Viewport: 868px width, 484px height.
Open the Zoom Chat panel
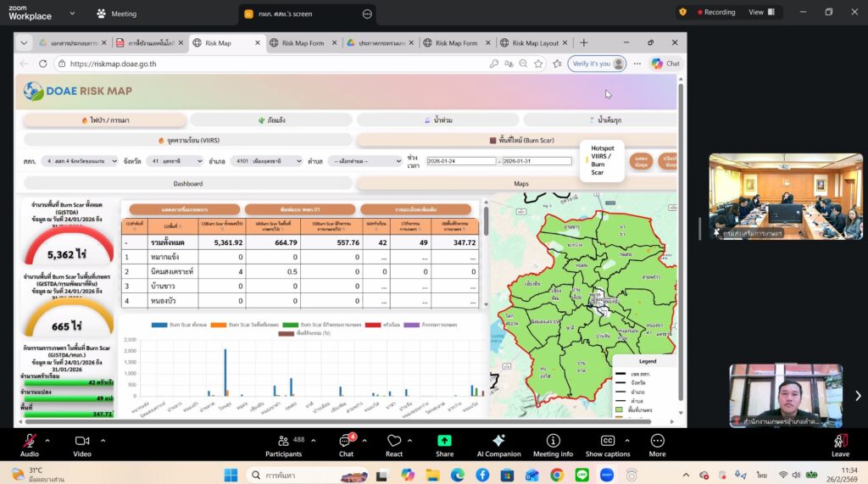coord(345,441)
